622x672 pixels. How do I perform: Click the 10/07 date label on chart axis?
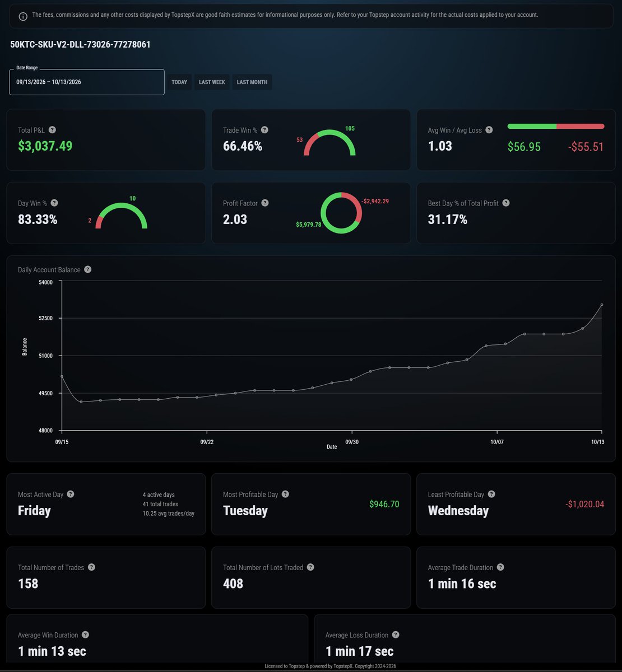496,442
